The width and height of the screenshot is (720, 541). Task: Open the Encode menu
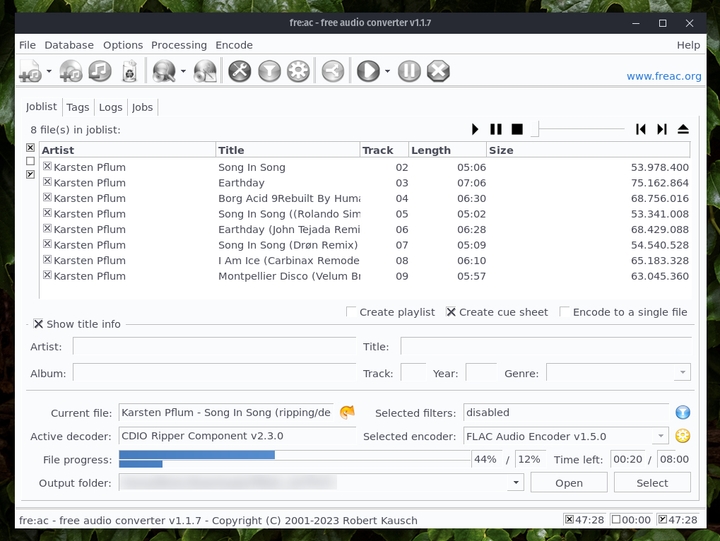click(x=234, y=45)
